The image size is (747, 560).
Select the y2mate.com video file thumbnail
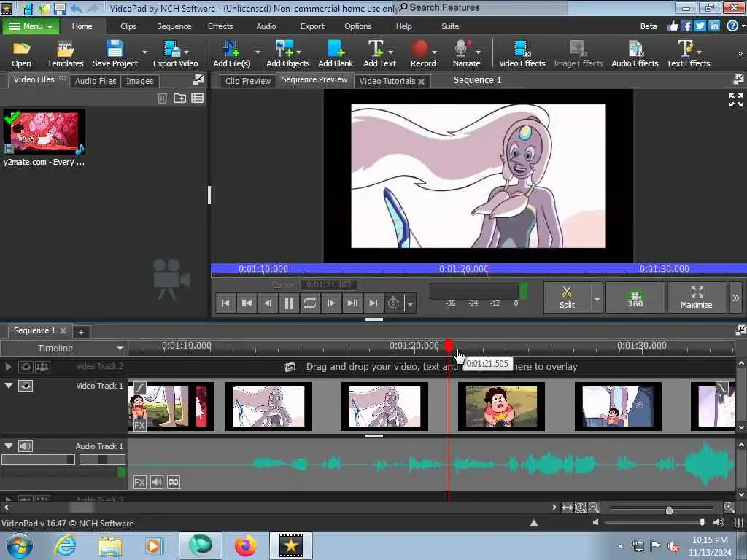click(44, 131)
